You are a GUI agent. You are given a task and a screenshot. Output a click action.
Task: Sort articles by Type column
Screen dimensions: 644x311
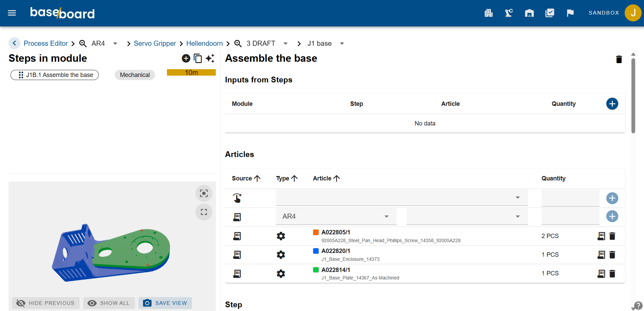(287, 178)
